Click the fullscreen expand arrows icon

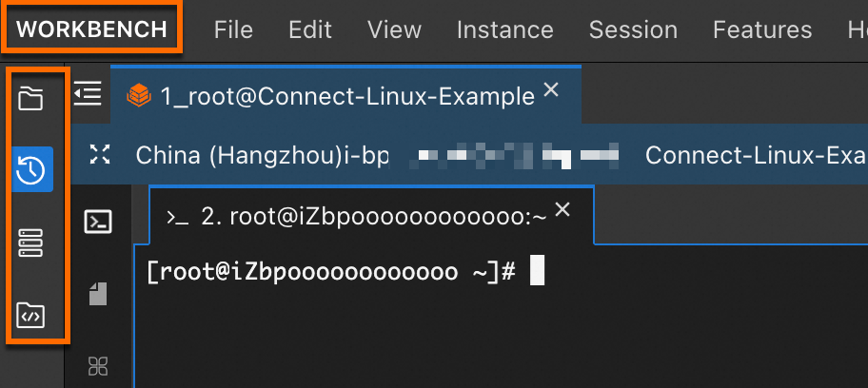pyautogui.click(x=100, y=154)
